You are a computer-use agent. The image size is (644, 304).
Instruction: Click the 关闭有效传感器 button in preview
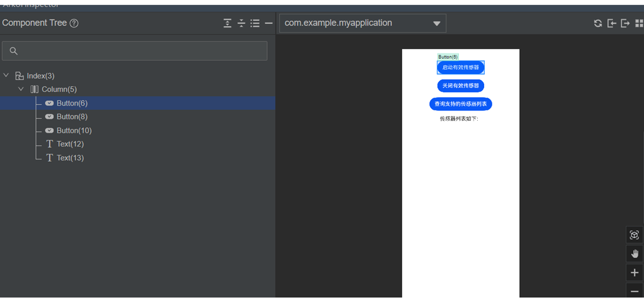click(x=460, y=86)
